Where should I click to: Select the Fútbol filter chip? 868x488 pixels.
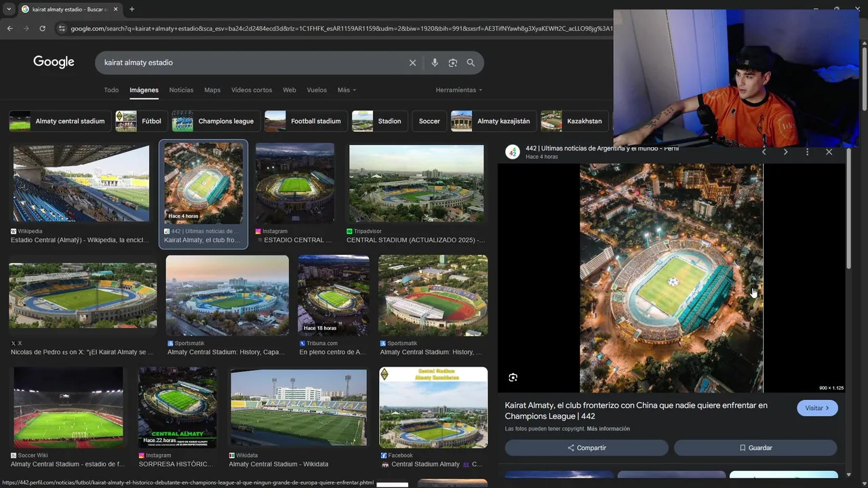(141, 121)
